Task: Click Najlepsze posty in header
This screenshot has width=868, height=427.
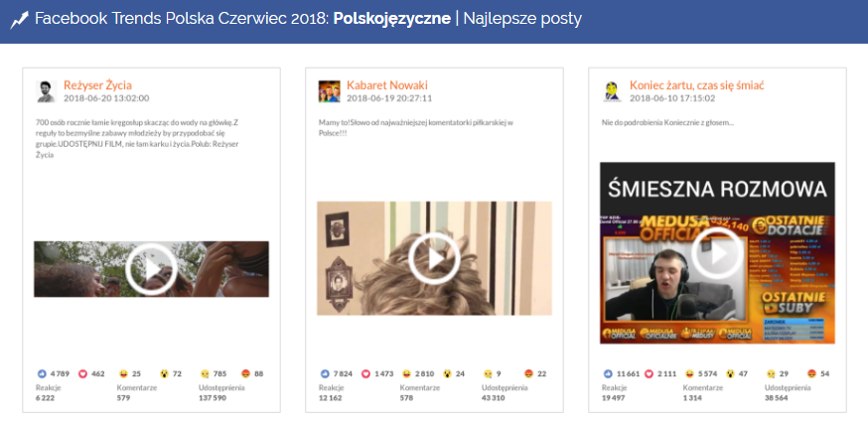Action: point(522,20)
